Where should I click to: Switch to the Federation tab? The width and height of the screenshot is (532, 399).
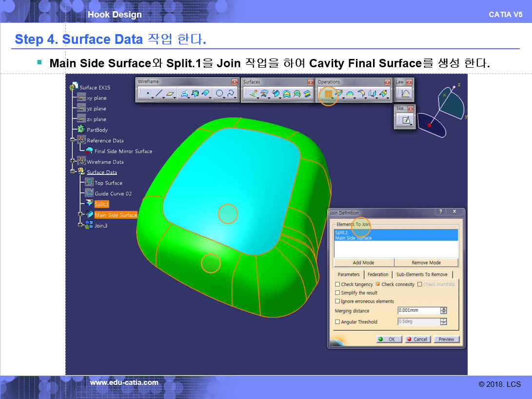[378, 274]
